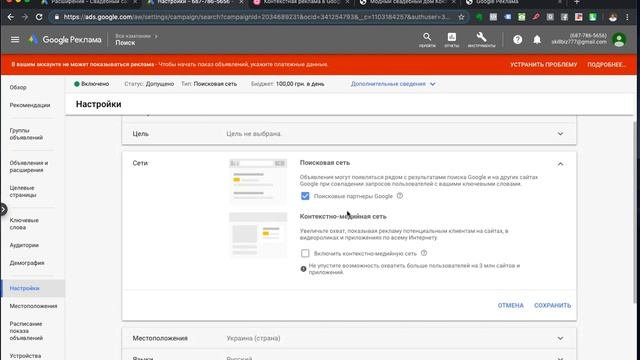Click the Включено campaign status indicator
Screen dimensions: 640x360
(91, 84)
